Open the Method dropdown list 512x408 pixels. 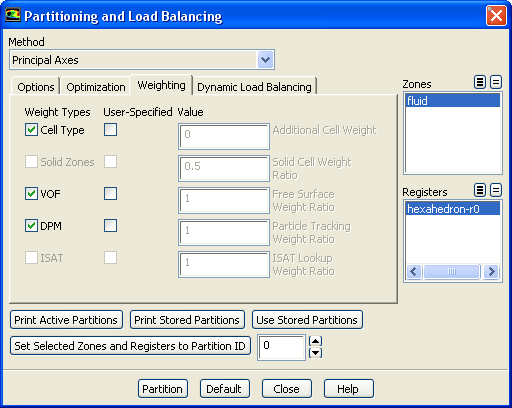pyautogui.click(x=265, y=60)
